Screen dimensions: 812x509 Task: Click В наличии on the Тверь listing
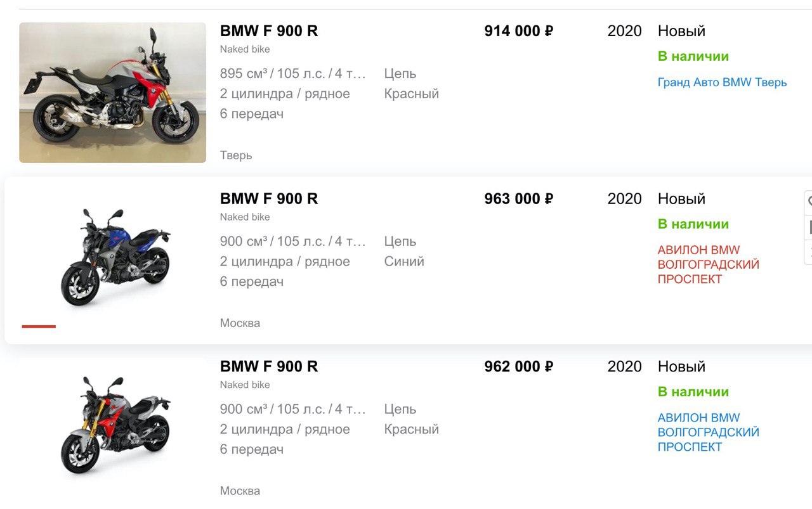click(693, 56)
